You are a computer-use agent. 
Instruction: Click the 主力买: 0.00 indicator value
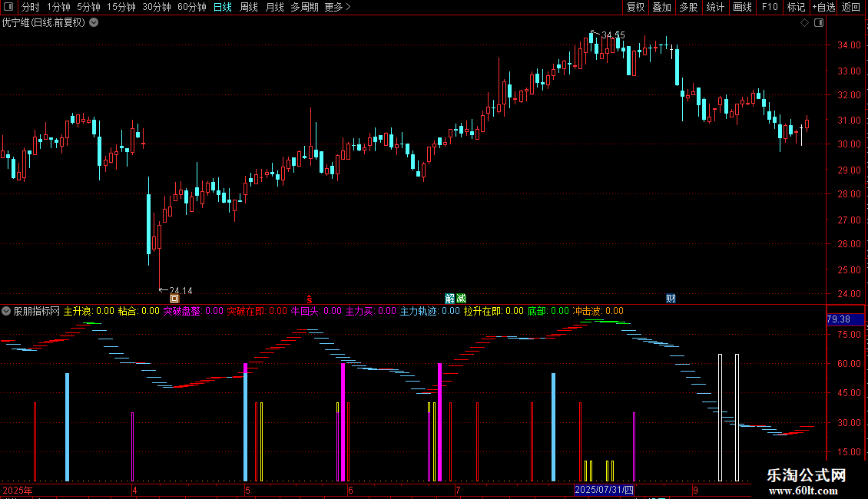coord(371,311)
